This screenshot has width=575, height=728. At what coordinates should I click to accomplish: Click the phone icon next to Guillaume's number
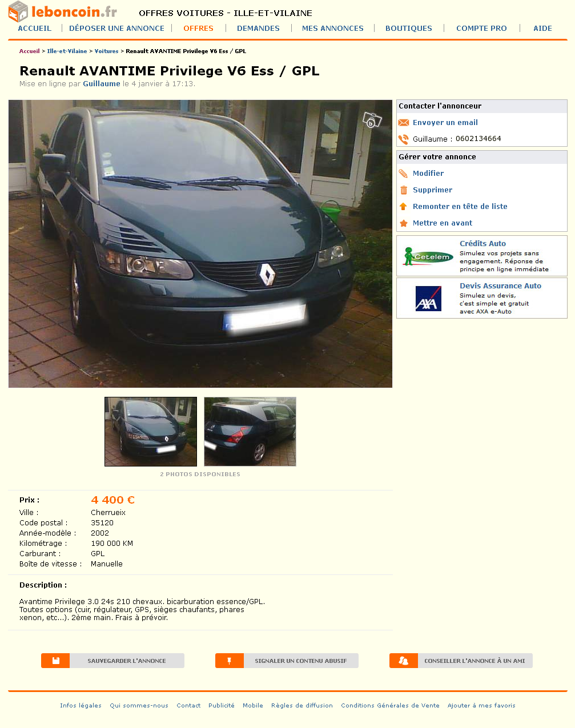(404, 139)
